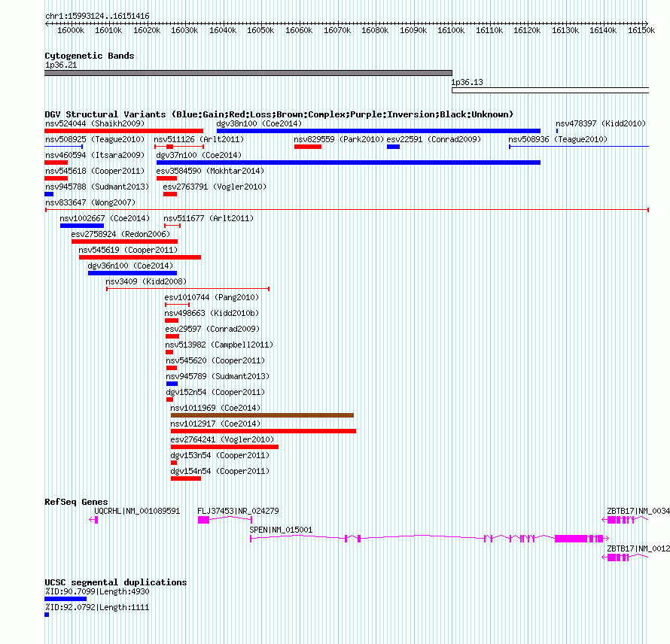Screen dimensions: 670x644
Task: Click the 16050k ruler tick label
Action: 260,31
